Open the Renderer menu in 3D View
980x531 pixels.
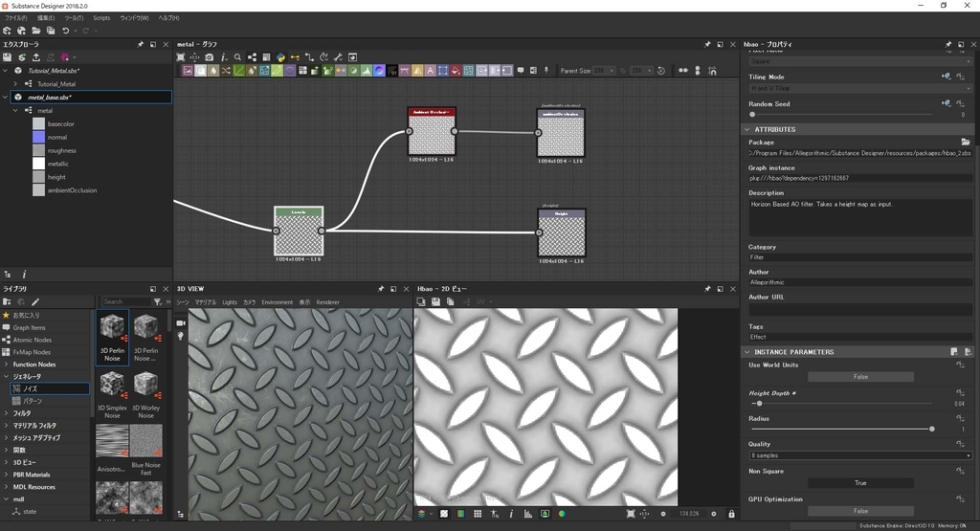327,302
